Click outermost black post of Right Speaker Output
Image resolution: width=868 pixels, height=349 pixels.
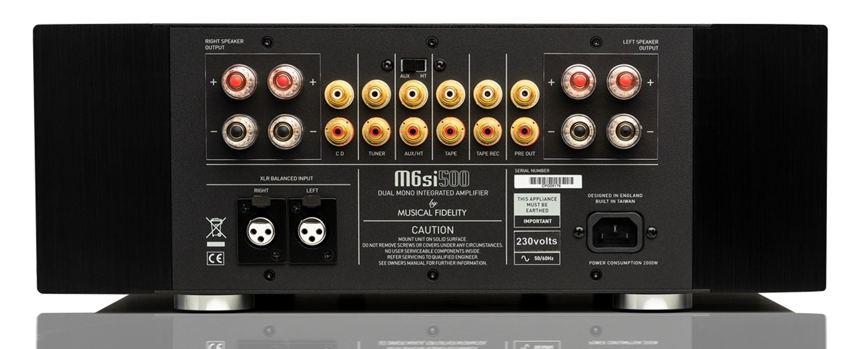[x=239, y=132]
